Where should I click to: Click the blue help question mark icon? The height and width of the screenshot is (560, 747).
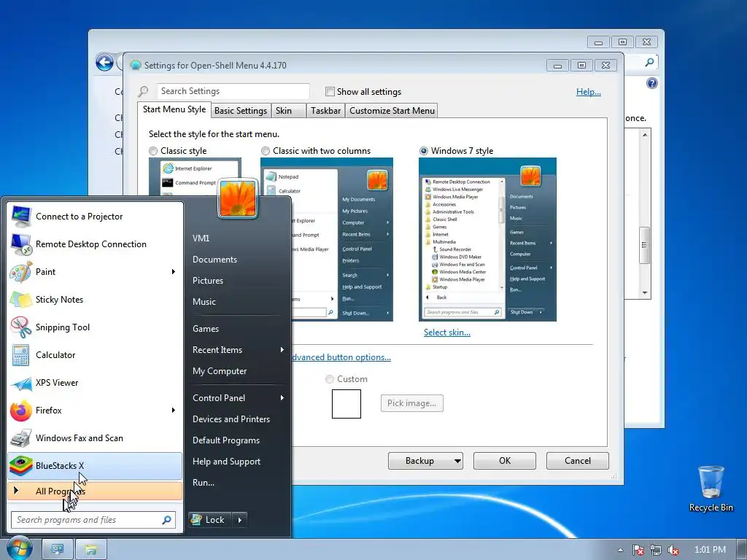651,83
